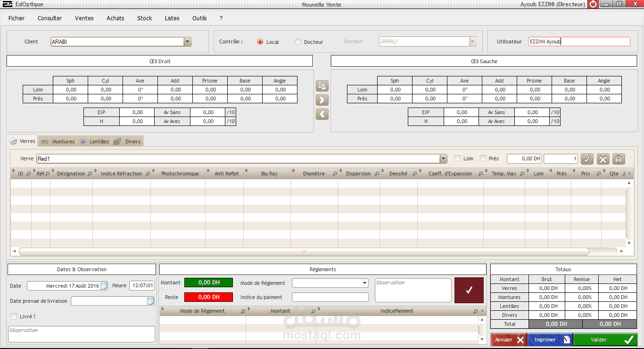Click the red Annuler button

tap(509, 340)
